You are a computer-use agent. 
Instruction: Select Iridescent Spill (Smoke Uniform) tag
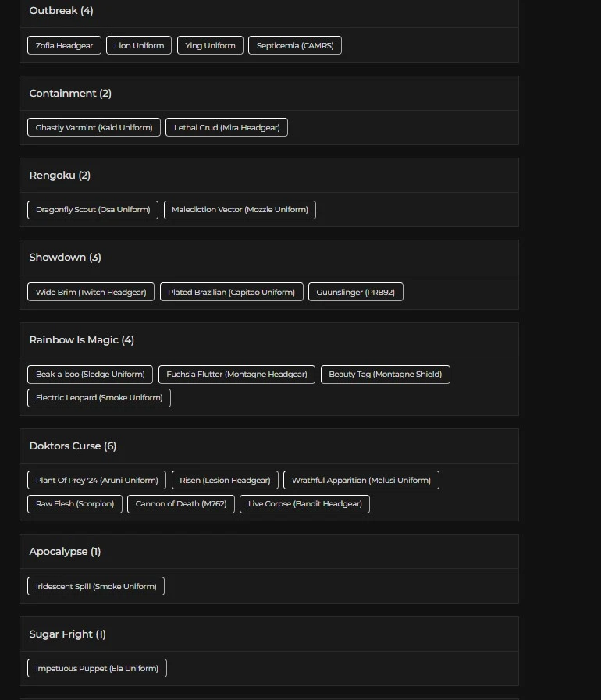click(96, 587)
